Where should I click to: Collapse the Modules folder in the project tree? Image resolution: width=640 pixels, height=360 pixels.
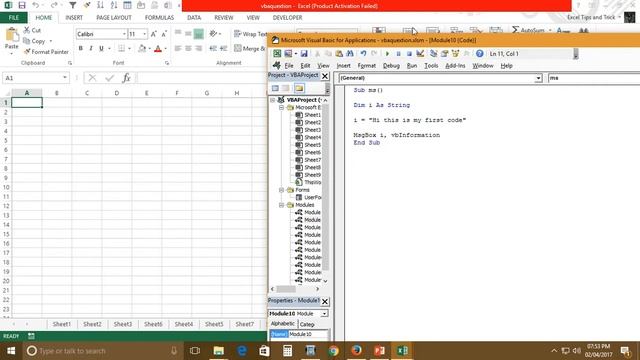click(281, 205)
